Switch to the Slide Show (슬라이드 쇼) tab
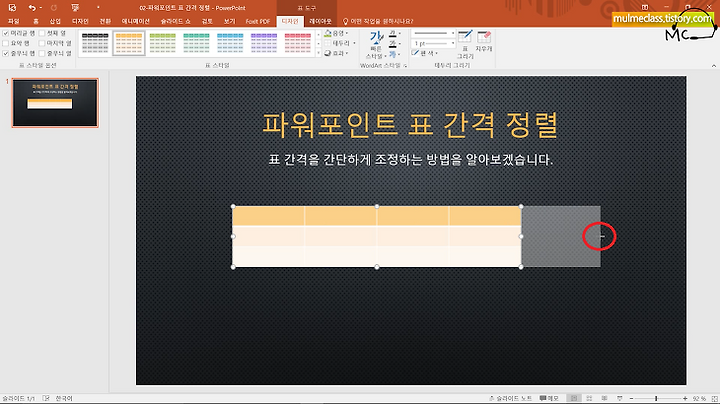The image size is (720, 404). 175,21
